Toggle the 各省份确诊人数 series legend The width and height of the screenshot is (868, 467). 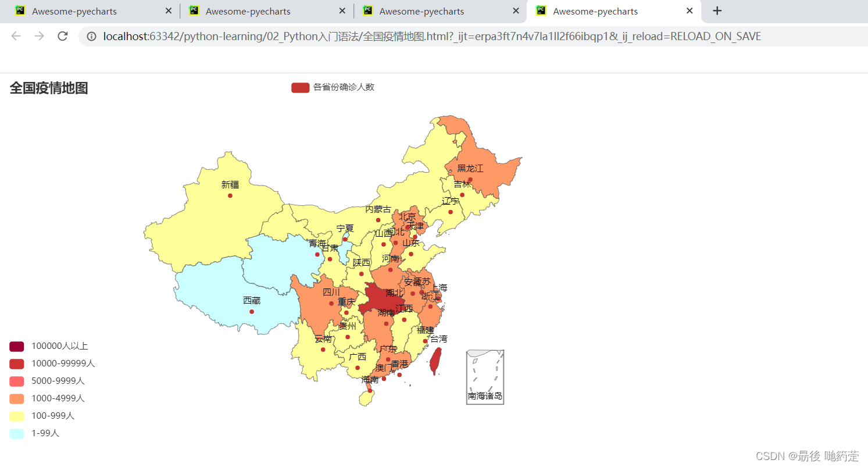(333, 87)
